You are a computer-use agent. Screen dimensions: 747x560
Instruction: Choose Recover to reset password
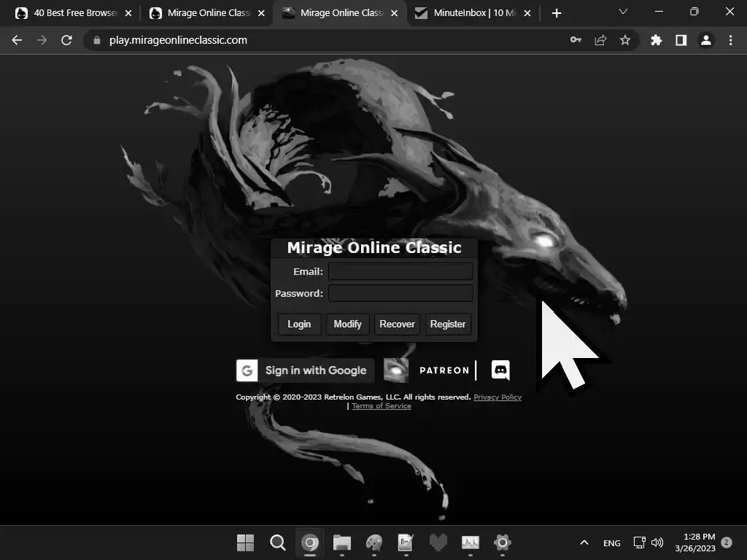(x=397, y=324)
